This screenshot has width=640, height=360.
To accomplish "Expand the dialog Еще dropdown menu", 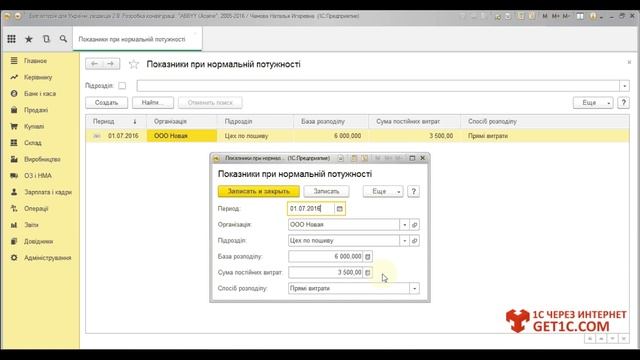I will pyautogui.click(x=383, y=191).
